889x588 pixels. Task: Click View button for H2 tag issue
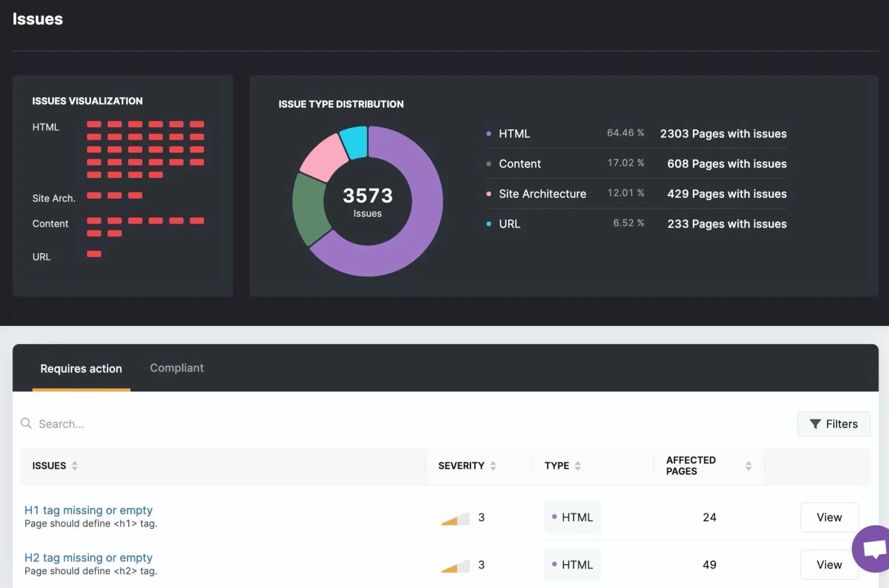point(829,564)
